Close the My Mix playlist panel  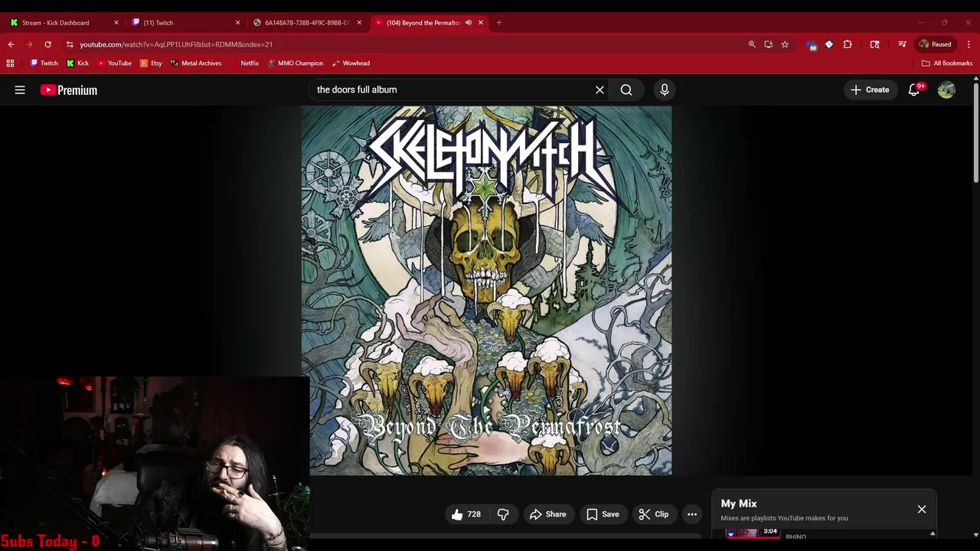922,510
